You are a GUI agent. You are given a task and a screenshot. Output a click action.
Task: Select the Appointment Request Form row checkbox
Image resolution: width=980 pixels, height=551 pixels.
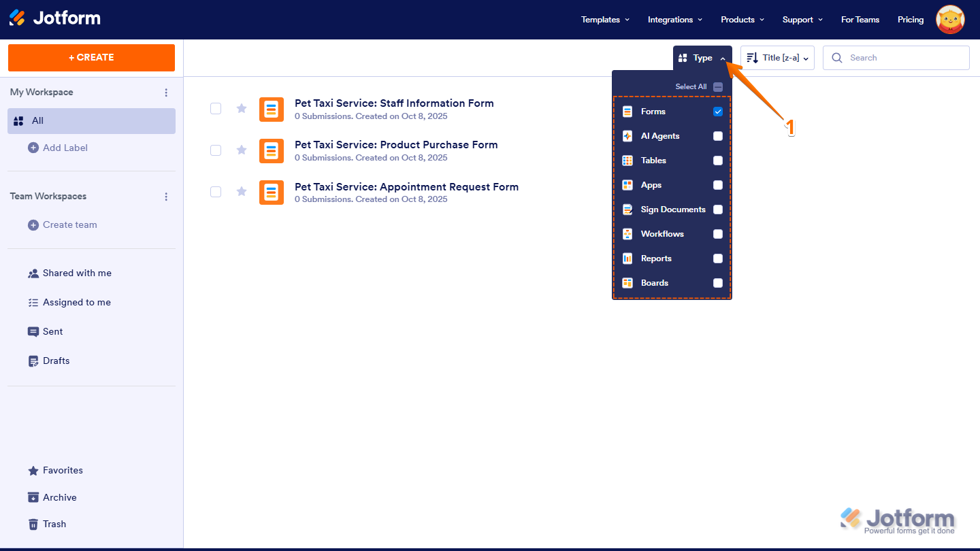tap(216, 192)
